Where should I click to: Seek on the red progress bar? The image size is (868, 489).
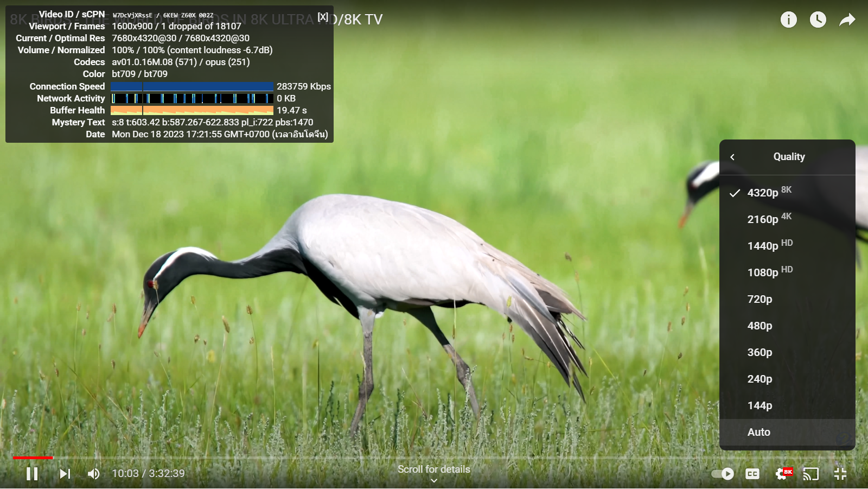tap(33, 458)
